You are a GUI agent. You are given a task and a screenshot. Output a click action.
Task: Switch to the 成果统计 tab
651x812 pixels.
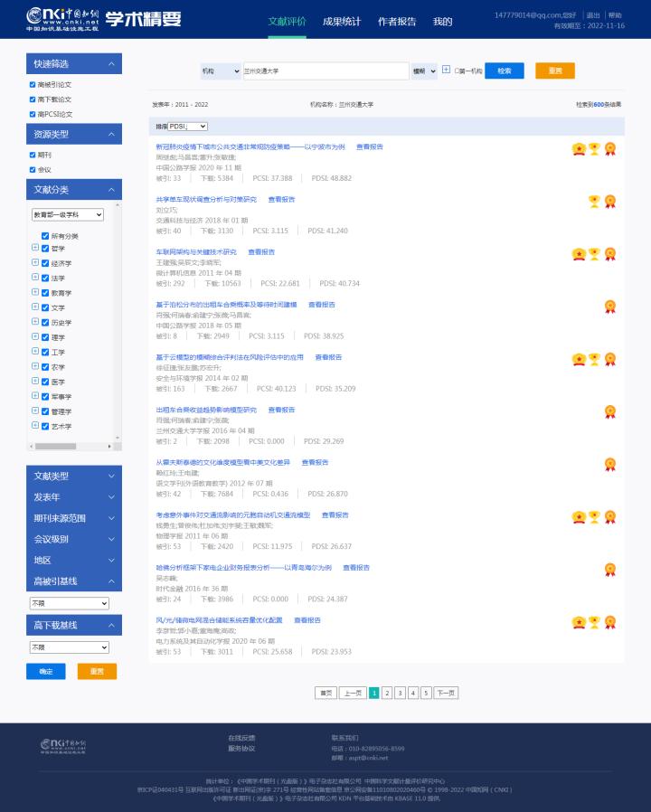[x=341, y=22]
